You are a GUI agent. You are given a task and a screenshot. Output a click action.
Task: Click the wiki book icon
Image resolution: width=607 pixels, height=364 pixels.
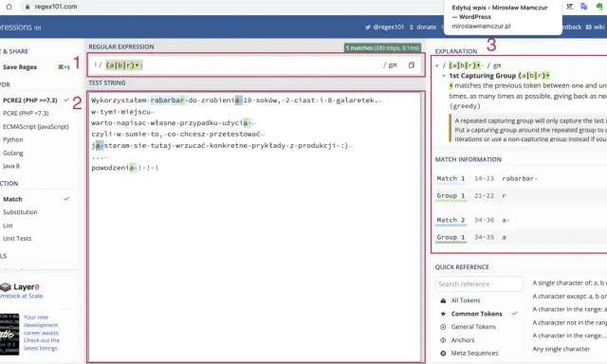click(x=589, y=27)
